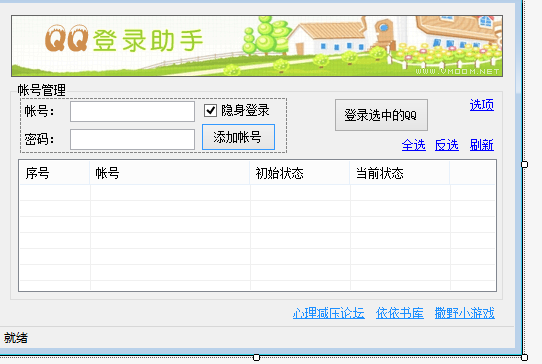This screenshot has height=364, width=542.
Task: Click the 添加帐号 button
Action: (x=239, y=137)
